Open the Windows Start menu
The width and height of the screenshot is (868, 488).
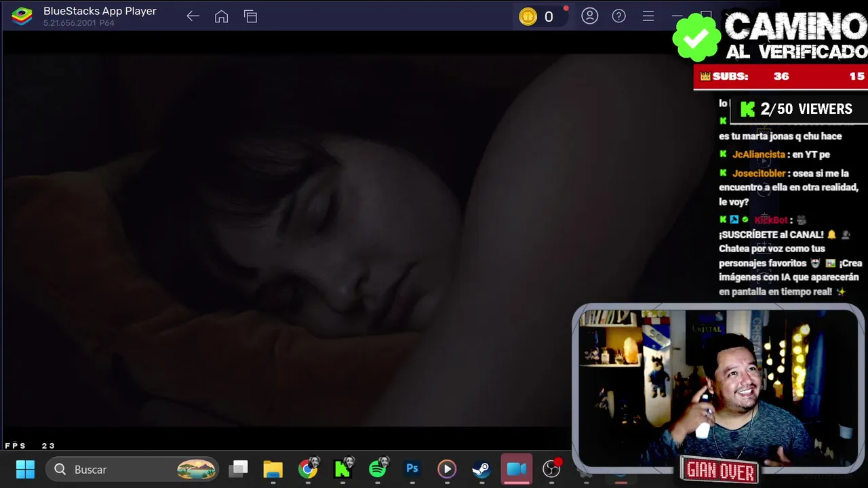[25, 469]
